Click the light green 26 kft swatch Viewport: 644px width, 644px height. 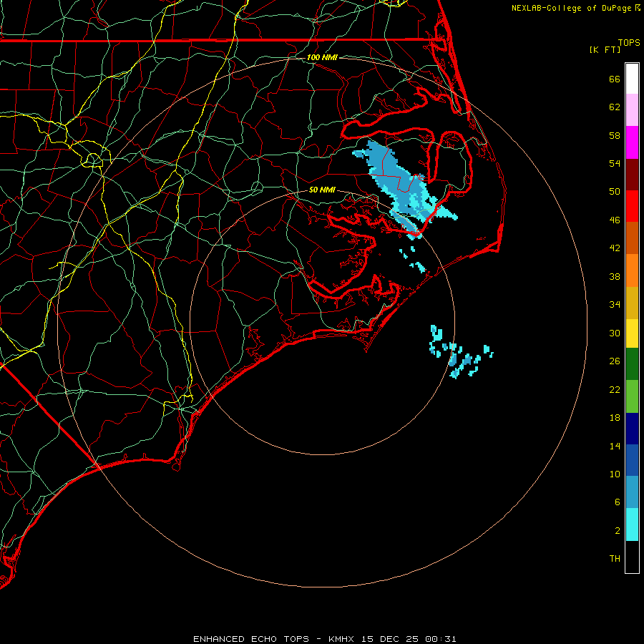click(x=632, y=396)
